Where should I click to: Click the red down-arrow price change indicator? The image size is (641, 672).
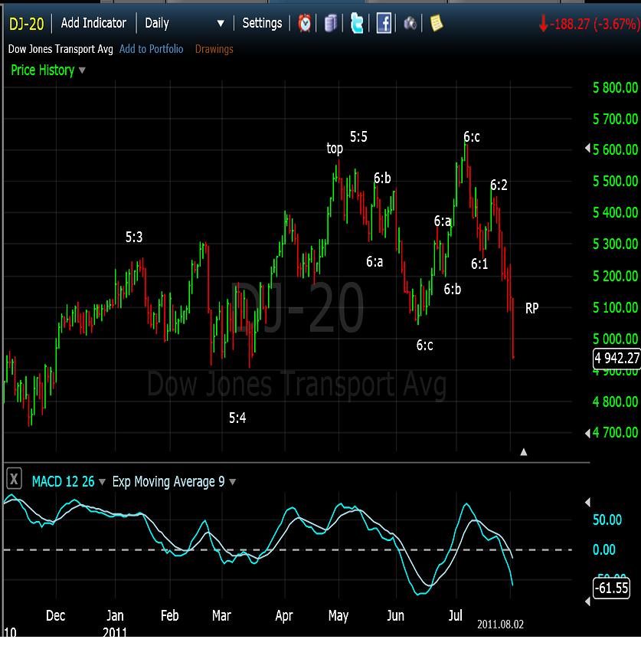[543, 23]
